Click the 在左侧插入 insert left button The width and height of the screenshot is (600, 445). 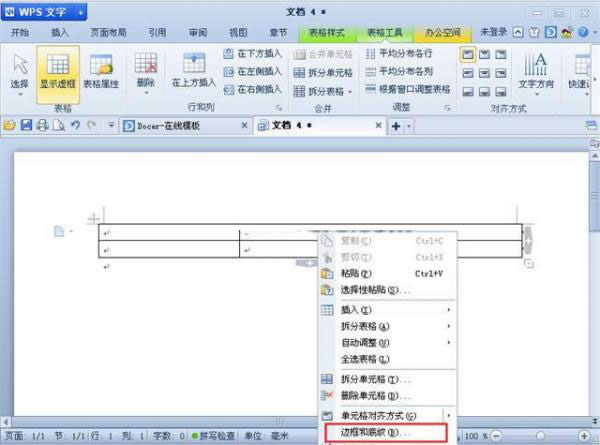coord(255,71)
